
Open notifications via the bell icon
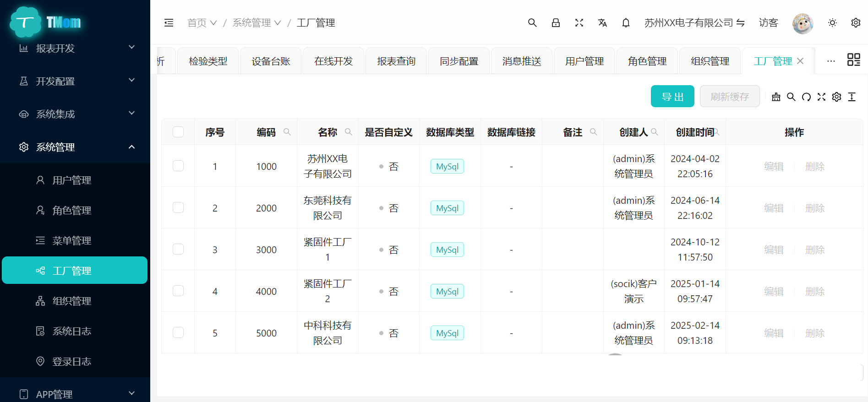pyautogui.click(x=626, y=23)
